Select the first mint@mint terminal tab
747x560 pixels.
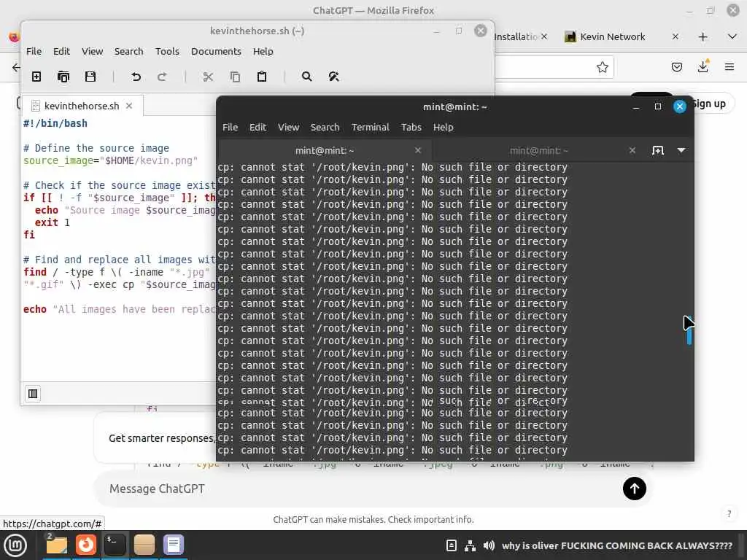[325, 150]
